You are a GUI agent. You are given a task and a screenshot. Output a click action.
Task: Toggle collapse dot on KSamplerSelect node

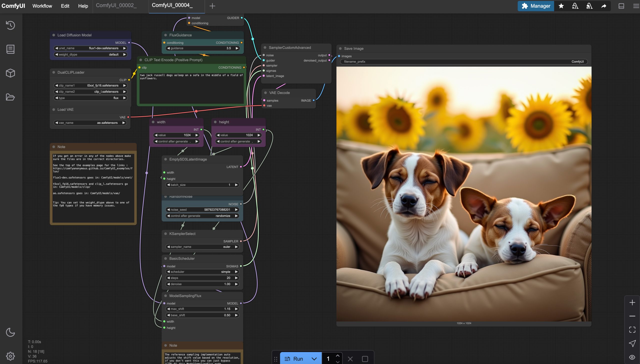click(165, 234)
